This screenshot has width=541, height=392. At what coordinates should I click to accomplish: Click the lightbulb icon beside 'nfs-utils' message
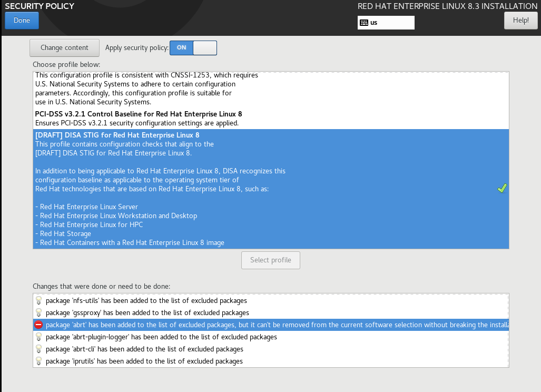pyautogui.click(x=38, y=300)
